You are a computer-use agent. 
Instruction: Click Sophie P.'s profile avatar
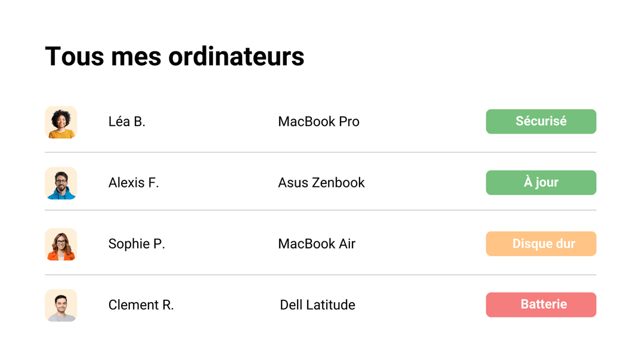pyautogui.click(x=60, y=244)
